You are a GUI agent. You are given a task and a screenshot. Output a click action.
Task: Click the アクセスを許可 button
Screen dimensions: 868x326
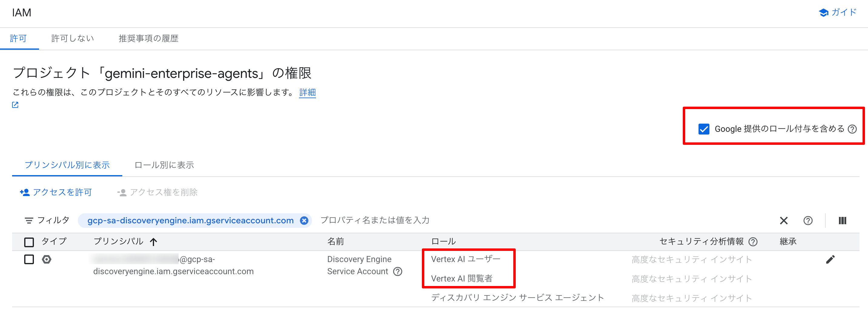pyautogui.click(x=56, y=192)
